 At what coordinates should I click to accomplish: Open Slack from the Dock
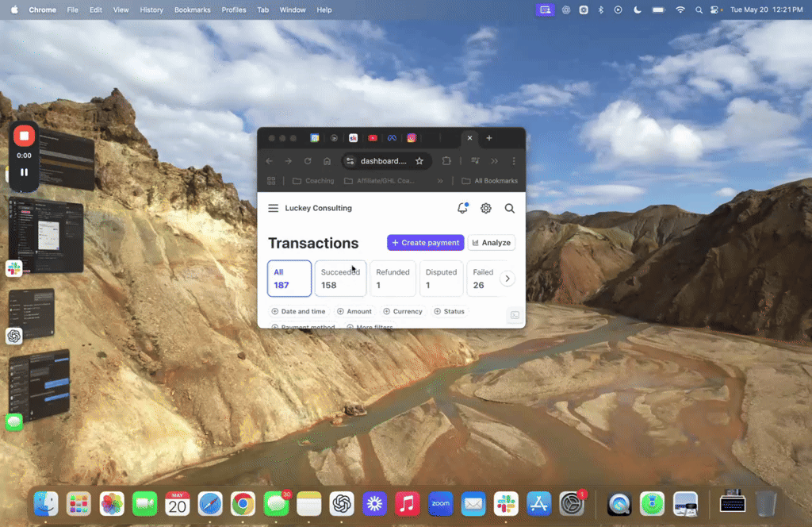pos(506,504)
